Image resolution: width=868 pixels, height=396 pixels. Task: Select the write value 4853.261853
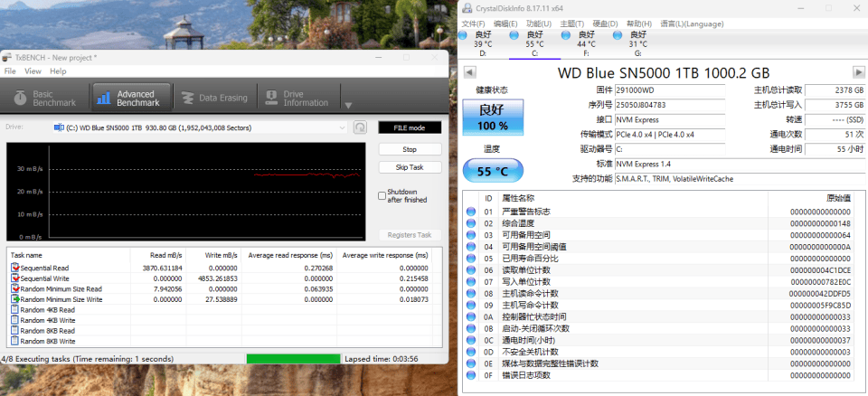[x=218, y=278]
